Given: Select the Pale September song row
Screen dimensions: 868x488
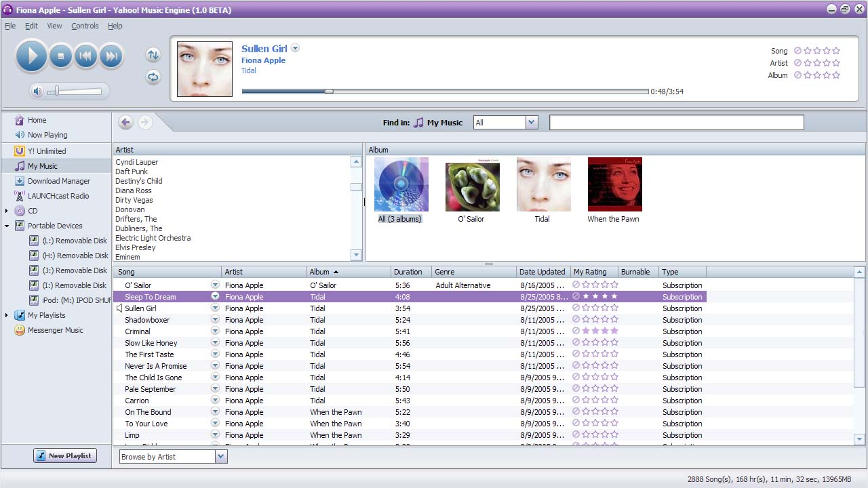Looking at the screenshot, I should 410,389.
